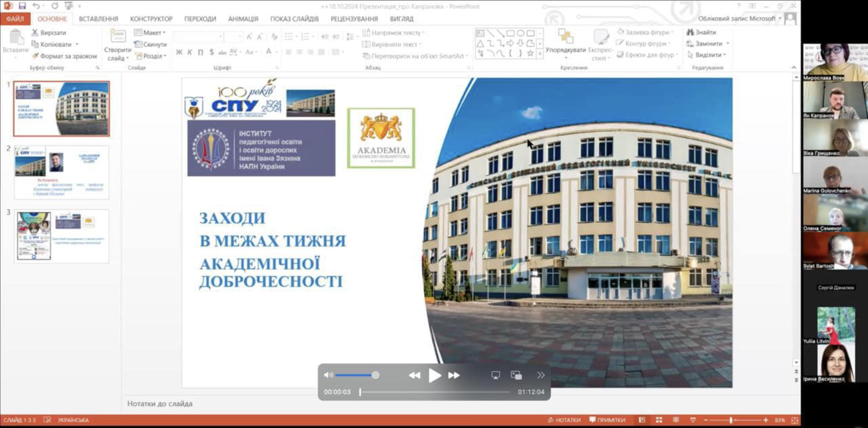Click the play button on the video player
Screen dimensions: 868x428
click(434, 375)
